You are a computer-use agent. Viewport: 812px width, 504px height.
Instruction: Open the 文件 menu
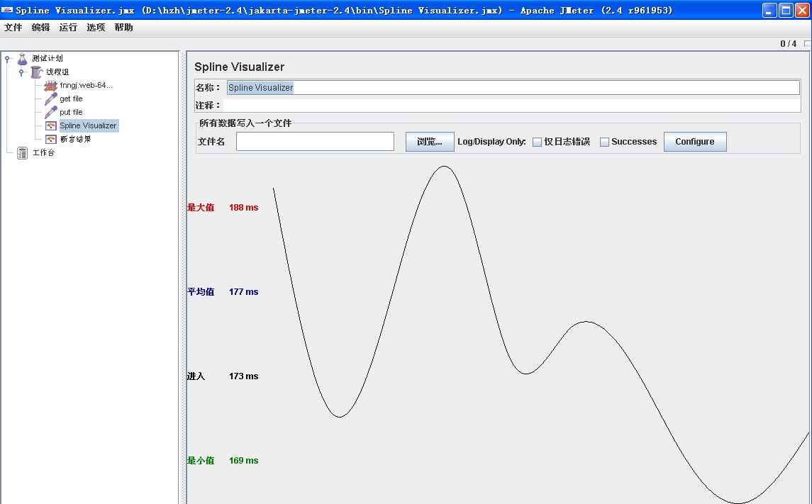[x=13, y=28]
